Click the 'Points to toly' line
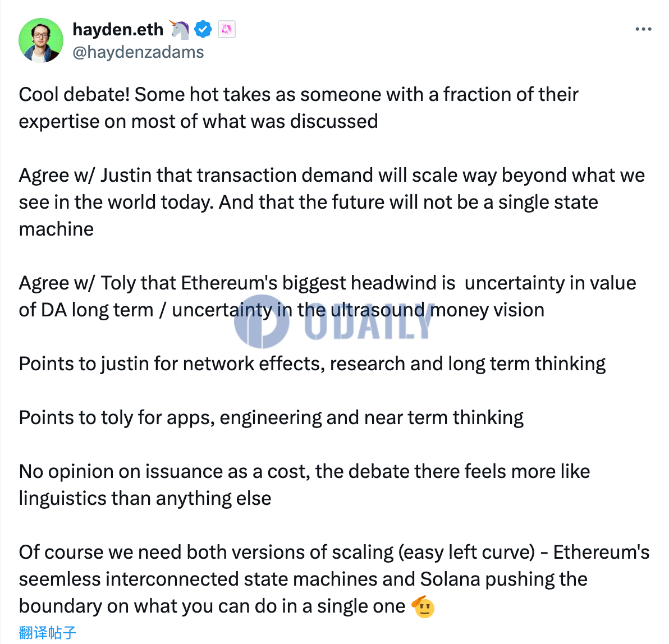The image size is (669, 644). coord(271,417)
